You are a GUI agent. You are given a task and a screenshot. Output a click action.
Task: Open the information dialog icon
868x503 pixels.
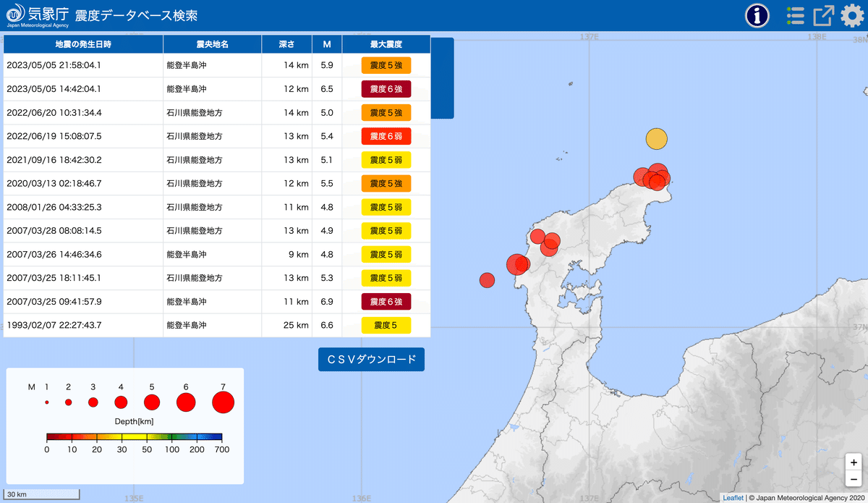(757, 14)
